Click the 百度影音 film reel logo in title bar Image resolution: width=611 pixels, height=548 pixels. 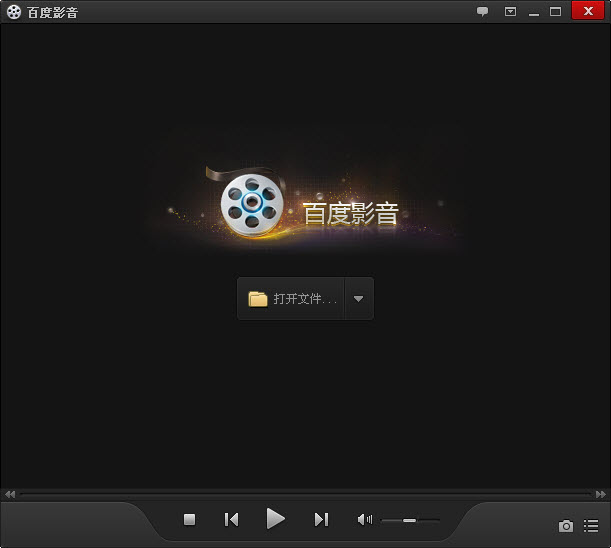point(14,12)
